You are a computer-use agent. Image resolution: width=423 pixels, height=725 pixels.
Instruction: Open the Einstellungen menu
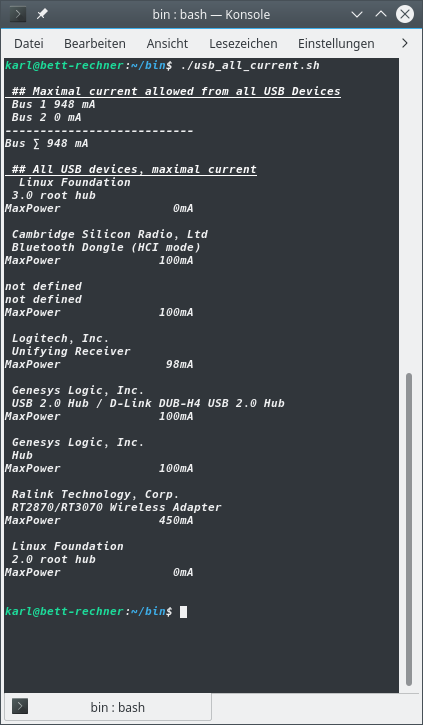[x=336, y=43]
